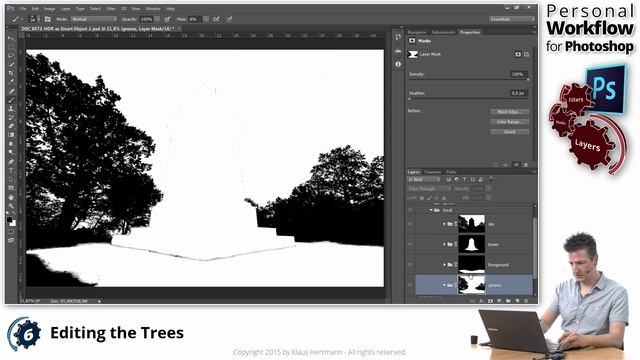Select the Pen tool

point(11,162)
